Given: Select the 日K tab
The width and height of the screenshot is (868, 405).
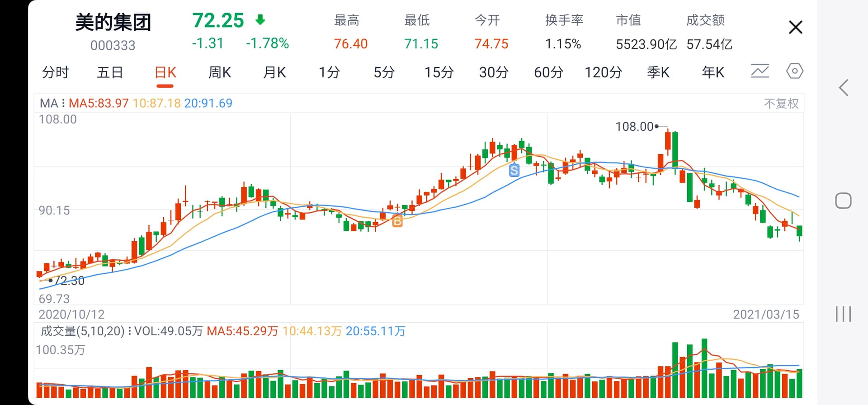Looking at the screenshot, I should point(165,72).
